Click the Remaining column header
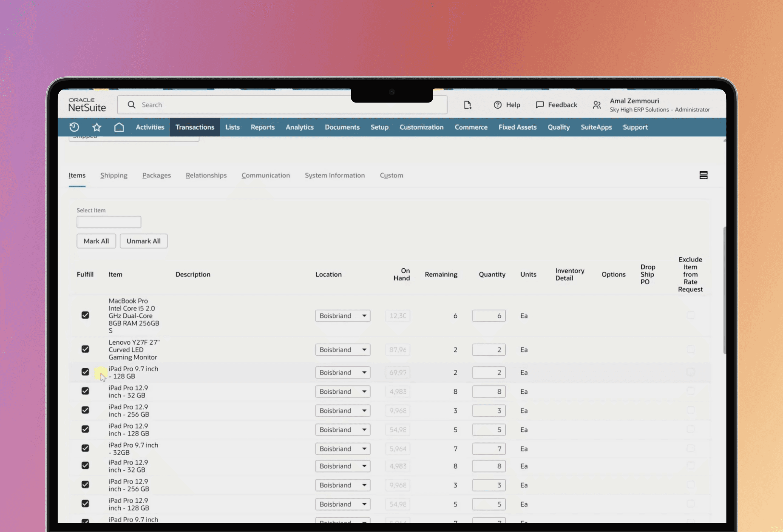 441,274
